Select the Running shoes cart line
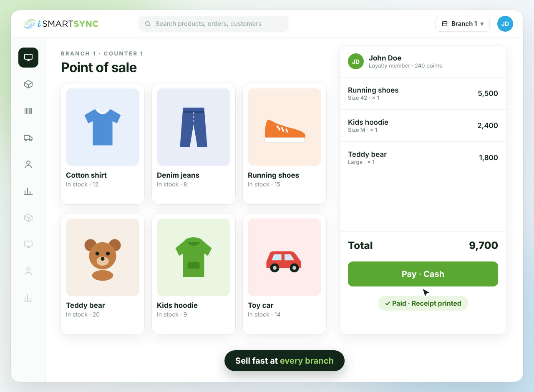 pos(423,93)
